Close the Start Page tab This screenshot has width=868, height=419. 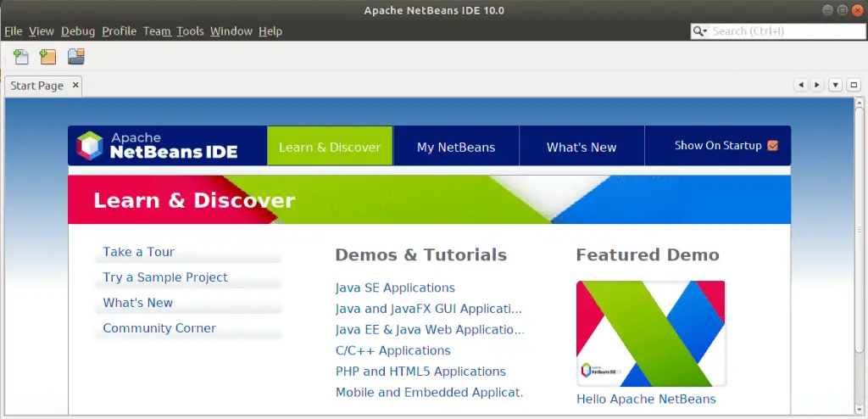[75, 86]
